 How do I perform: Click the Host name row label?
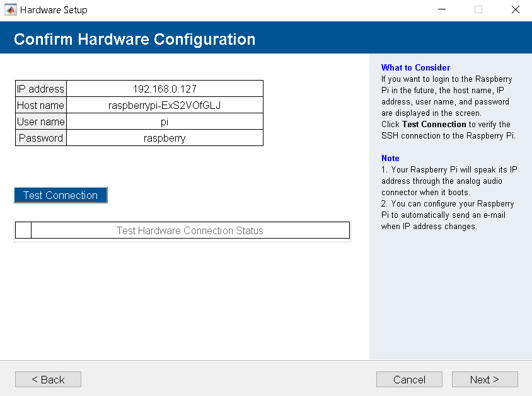40,105
